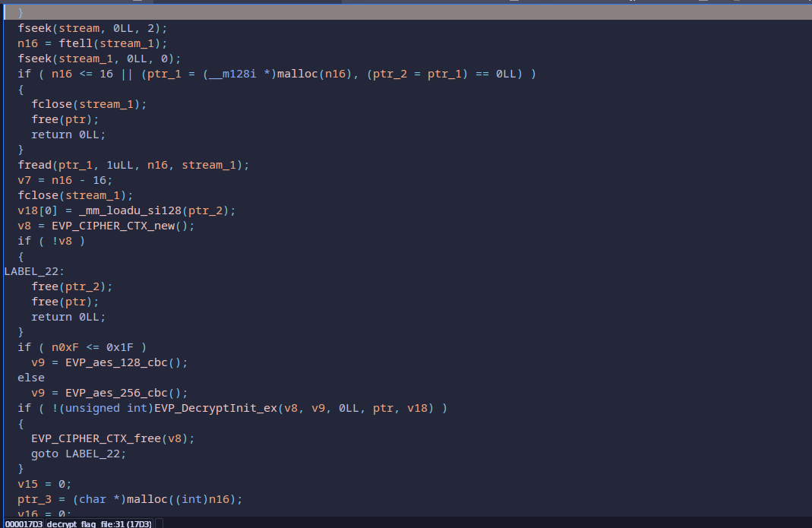Click the highlighted closing brace line at top

click(21, 13)
